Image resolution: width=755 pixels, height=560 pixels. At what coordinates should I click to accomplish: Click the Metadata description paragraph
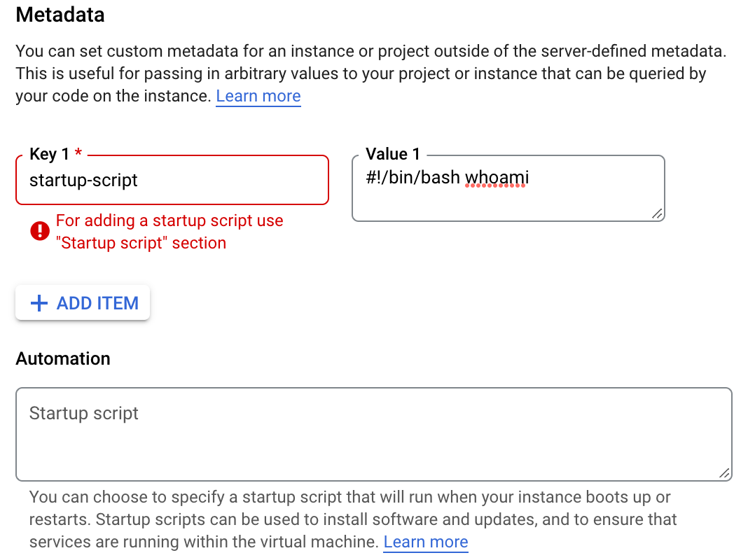click(x=370, y=73)
